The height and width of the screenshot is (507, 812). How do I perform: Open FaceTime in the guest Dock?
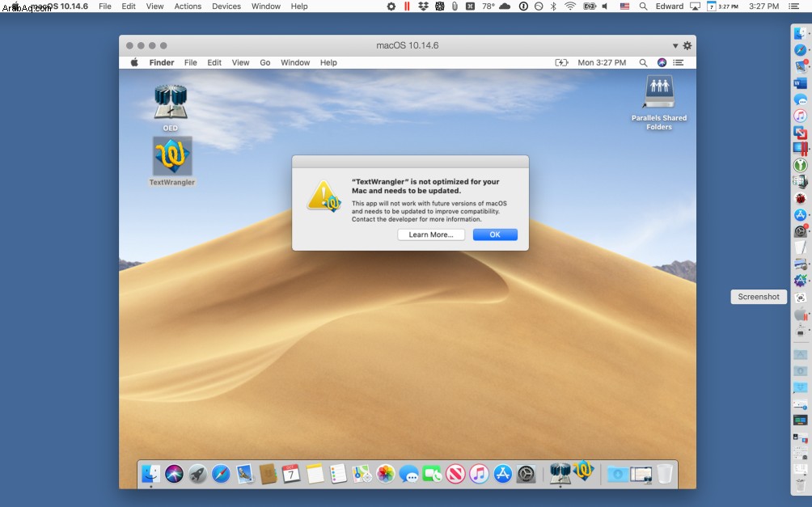tap(432, 473)
